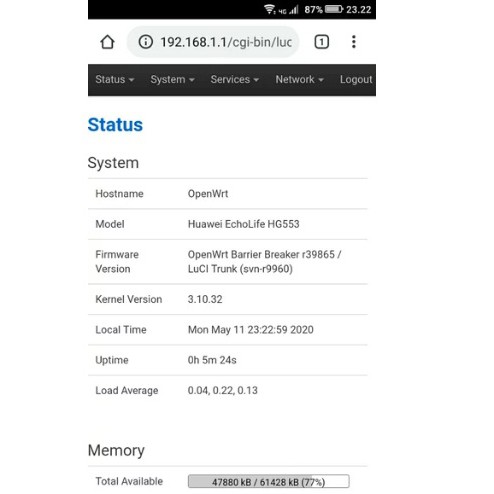Expand the Network dropdown menu
This screenshot has height=494, width=494.
299,80
